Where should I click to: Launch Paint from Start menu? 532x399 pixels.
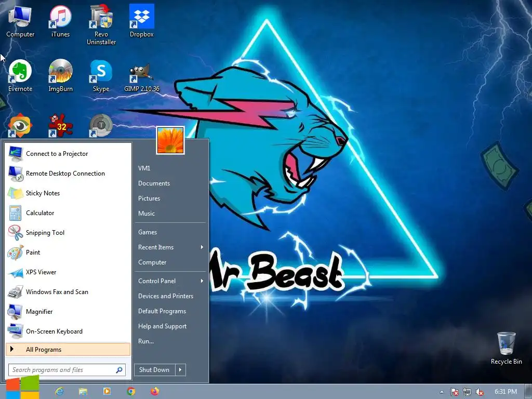coord(68,252)
